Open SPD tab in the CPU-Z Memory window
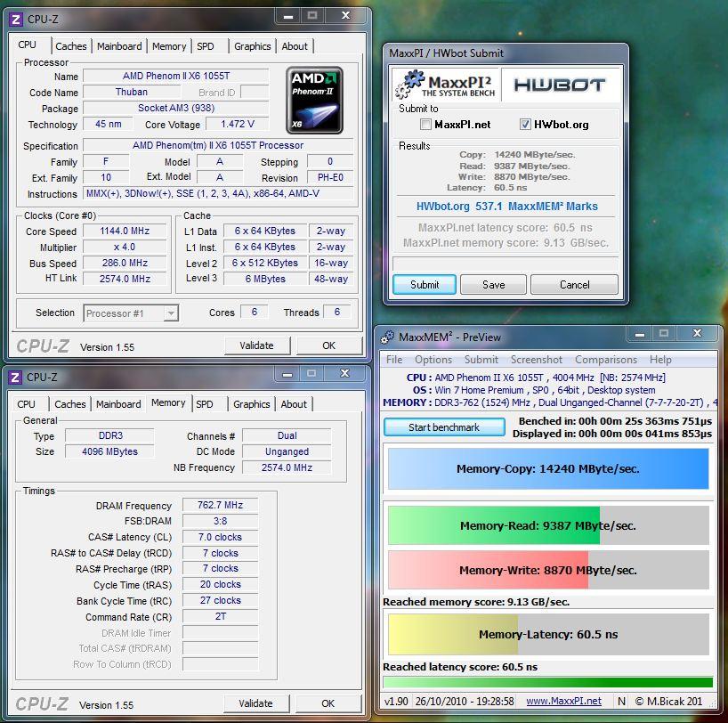The image size is (728, 723). point(205,404)
